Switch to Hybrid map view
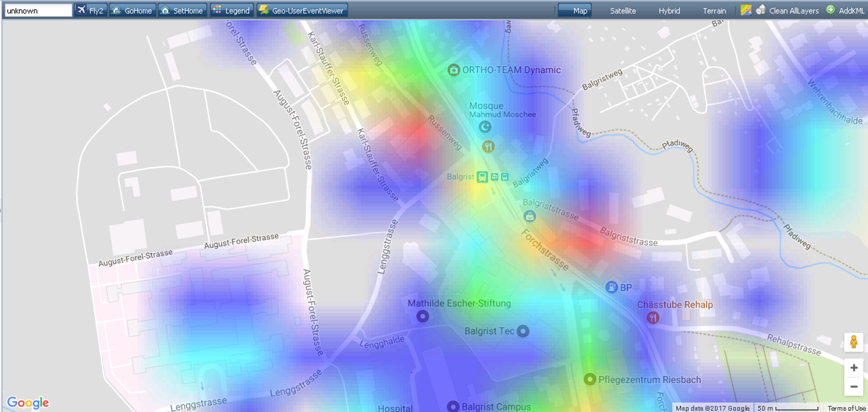This screenshot has width=868, height=412. [669, 10]
